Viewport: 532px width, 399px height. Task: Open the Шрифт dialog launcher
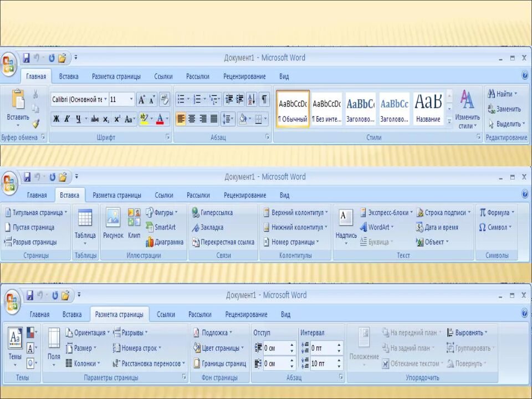click(x=167, y=137)
